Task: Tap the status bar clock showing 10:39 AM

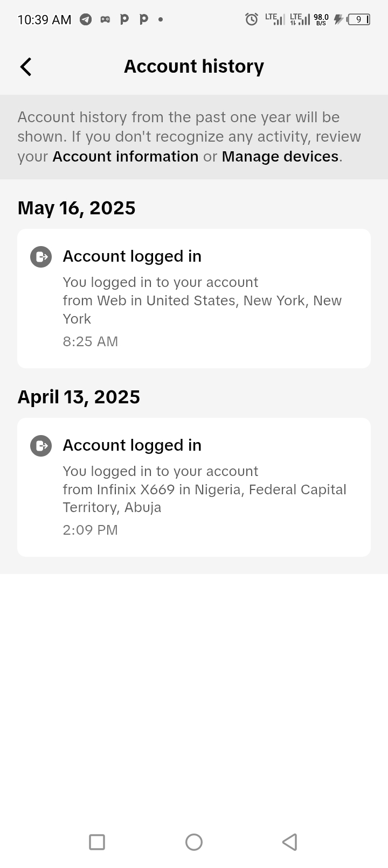Action: tap(44, 20)
